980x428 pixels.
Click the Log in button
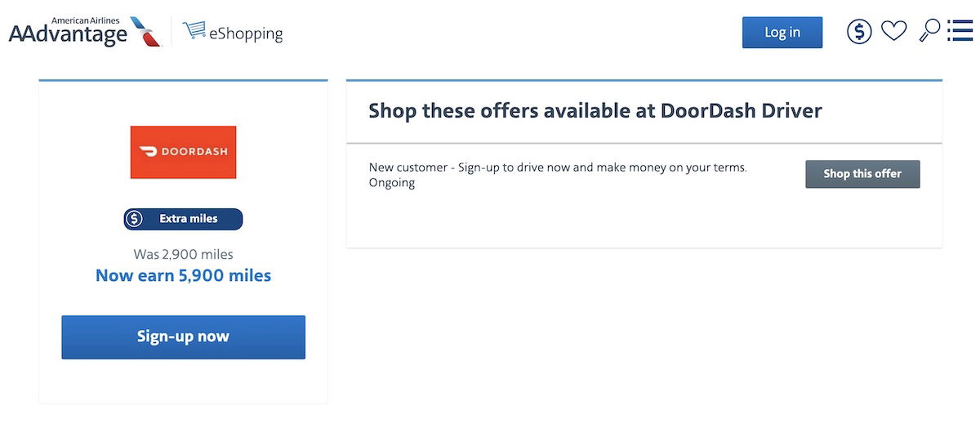782,32
